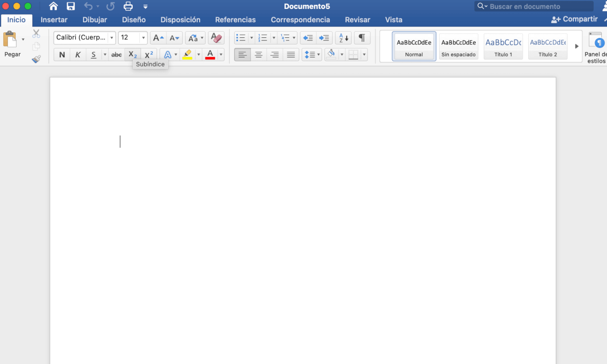Click the Compartir share button
607x364 pixels.
coord(574,19)
